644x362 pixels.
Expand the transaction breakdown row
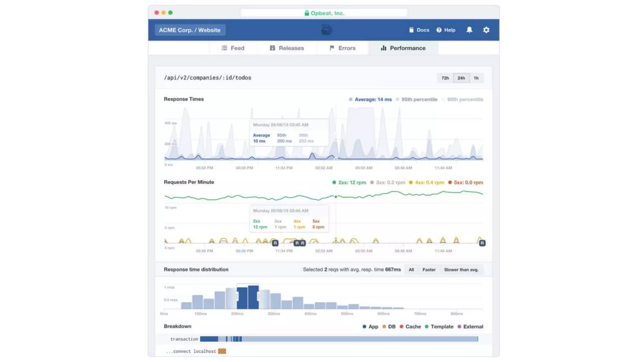[184, 339]
